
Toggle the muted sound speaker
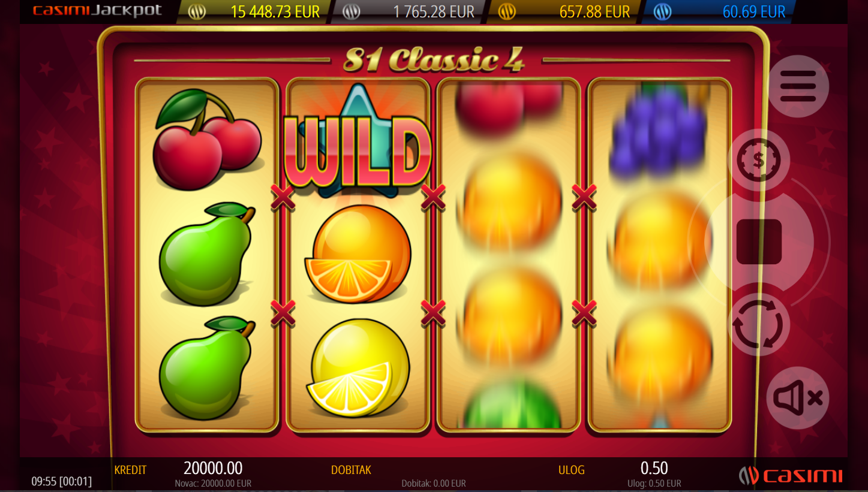coord(798,397)
